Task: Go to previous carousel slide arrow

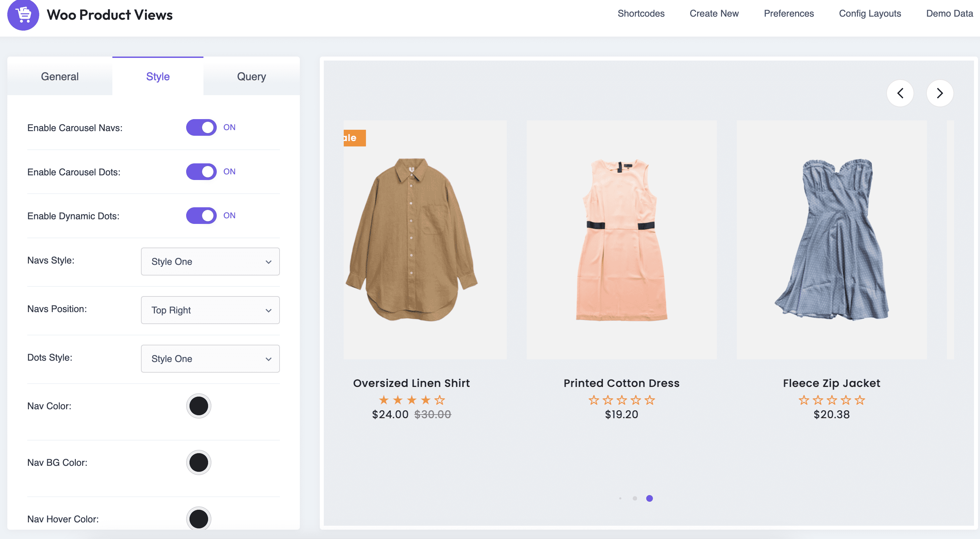Action: tap(900, 93)
